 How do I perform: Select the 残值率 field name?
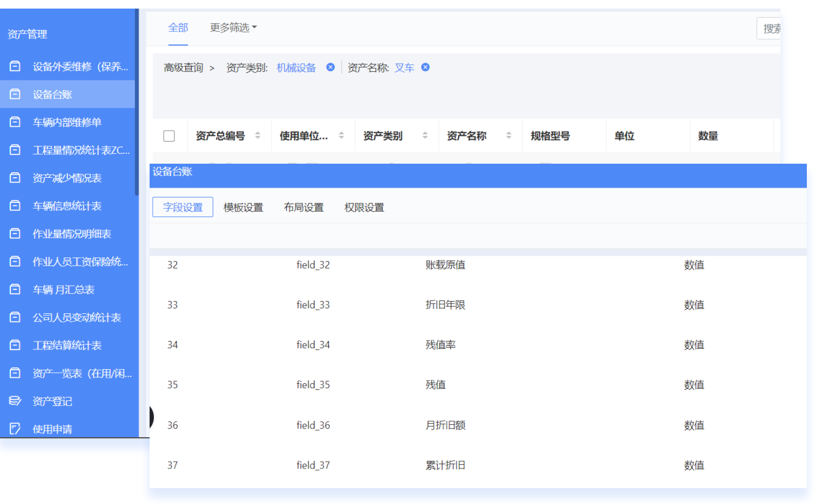(x=441, y=345)
